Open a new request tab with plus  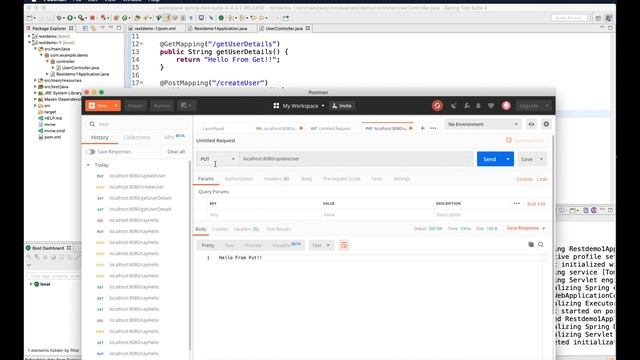pos(422,128)
